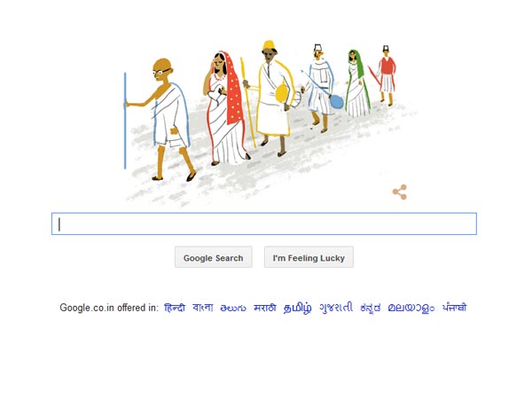Select the Telugu language link
This screenshot has height=399, width=532.
232,308
